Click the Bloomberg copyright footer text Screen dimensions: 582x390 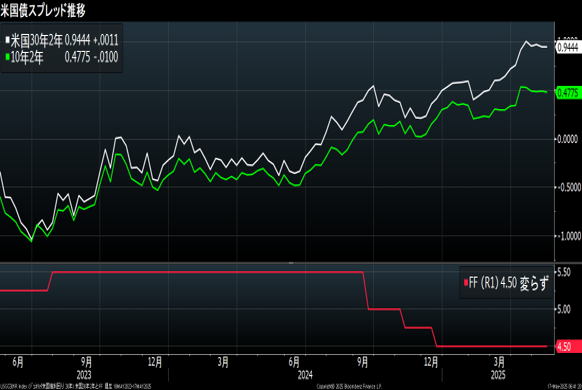[349, 387]
